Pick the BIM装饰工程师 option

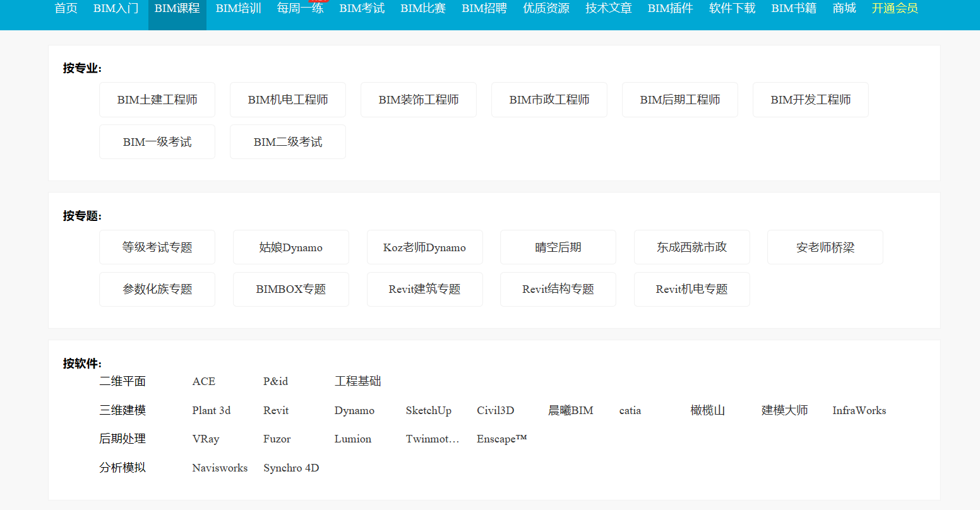click(x=419, y=100)
